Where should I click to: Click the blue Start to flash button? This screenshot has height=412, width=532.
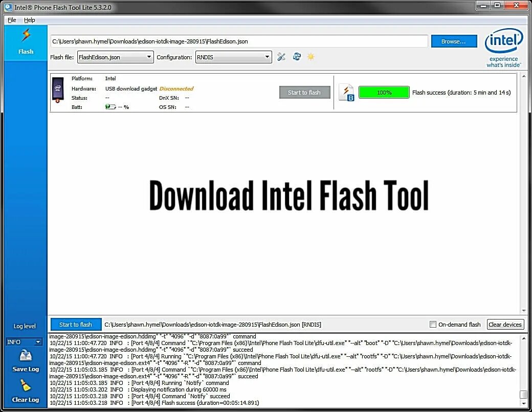(x=76, y=325)
